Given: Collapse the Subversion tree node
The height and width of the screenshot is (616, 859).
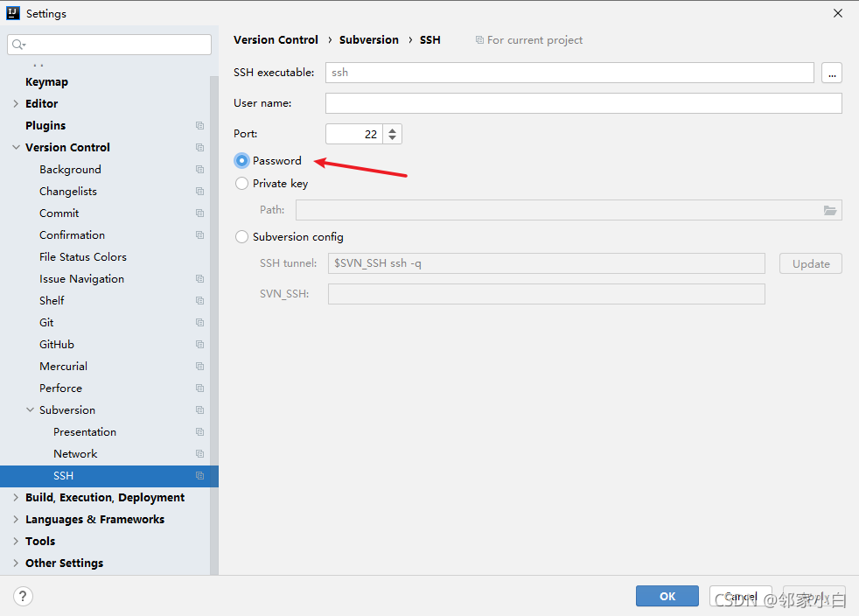Looking at the screenshot, I should [30, 409].
